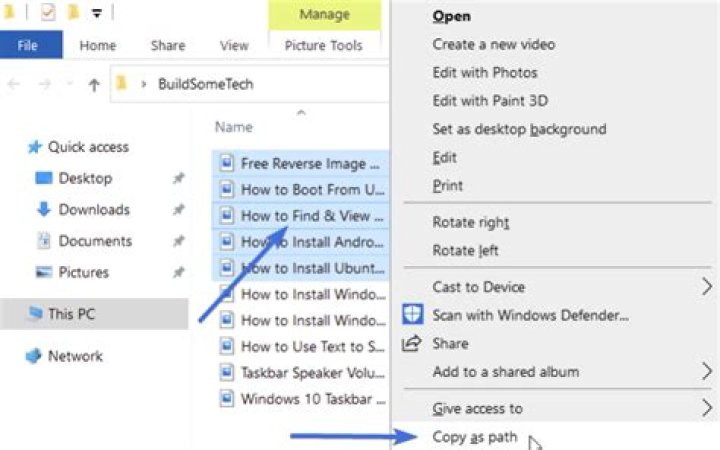Click the Manage contextual tab header

point(324,15)
